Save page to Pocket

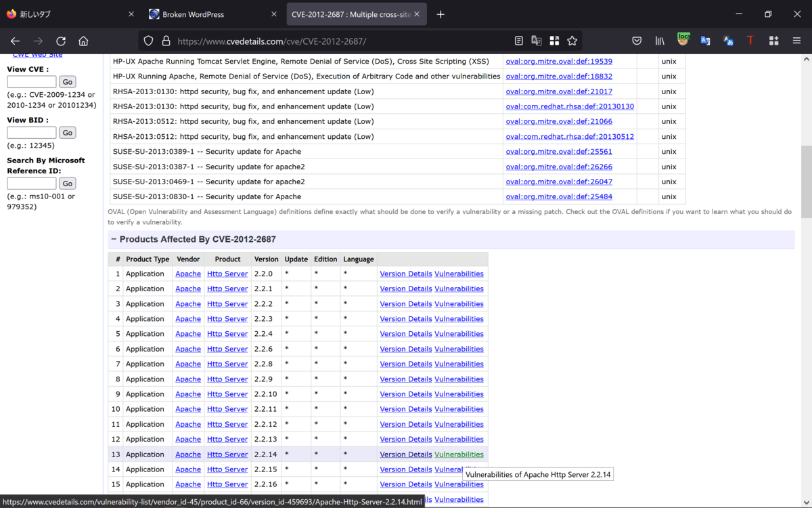(x=637, y=41)
